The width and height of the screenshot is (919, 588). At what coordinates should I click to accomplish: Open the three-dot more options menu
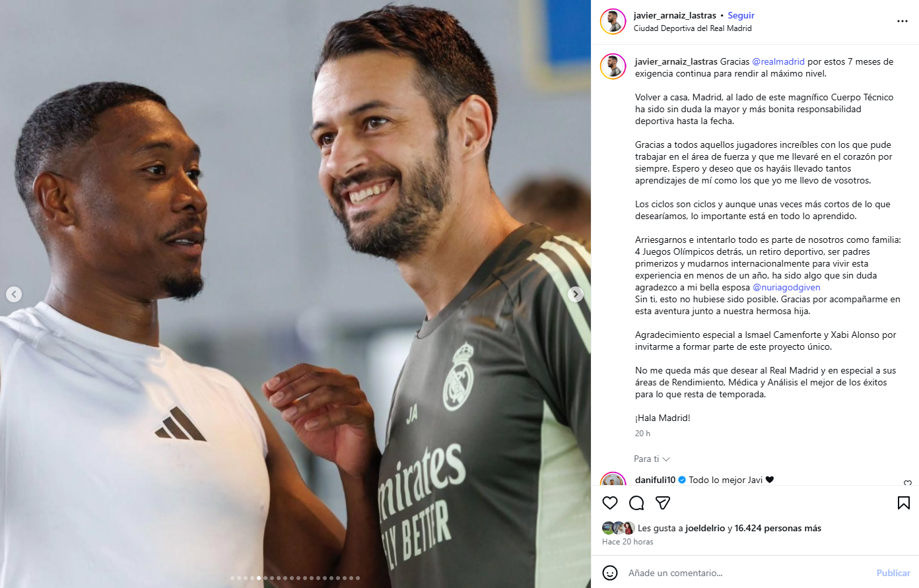[x=902, y=21]
